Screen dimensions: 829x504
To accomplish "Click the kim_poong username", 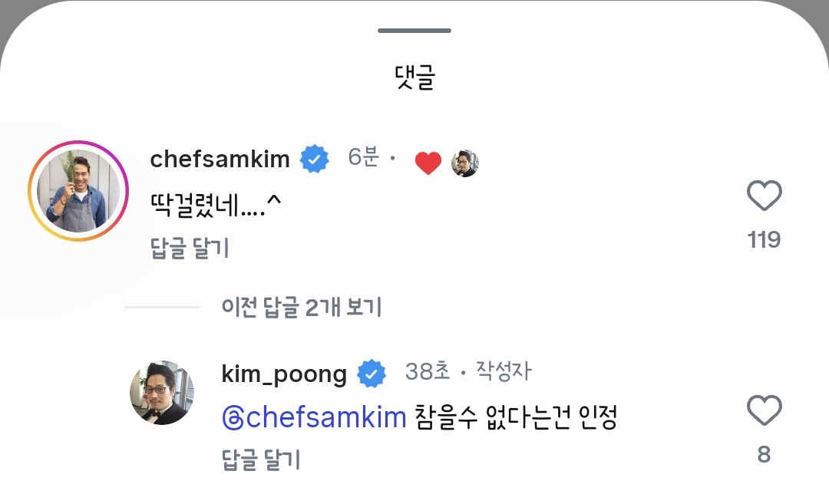I will tap(284, 374).
